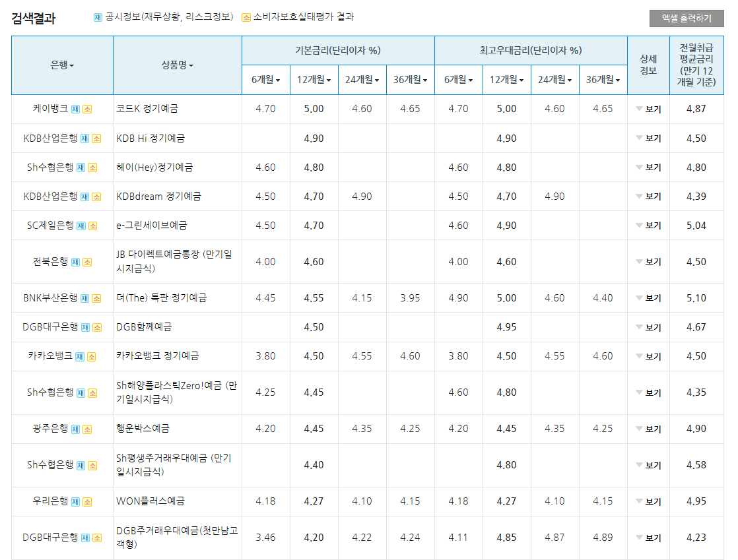Expand 보기 details for KDB Hi 정기예금
This screenshot has width=738, height=560.
click(x=649, y=139)
